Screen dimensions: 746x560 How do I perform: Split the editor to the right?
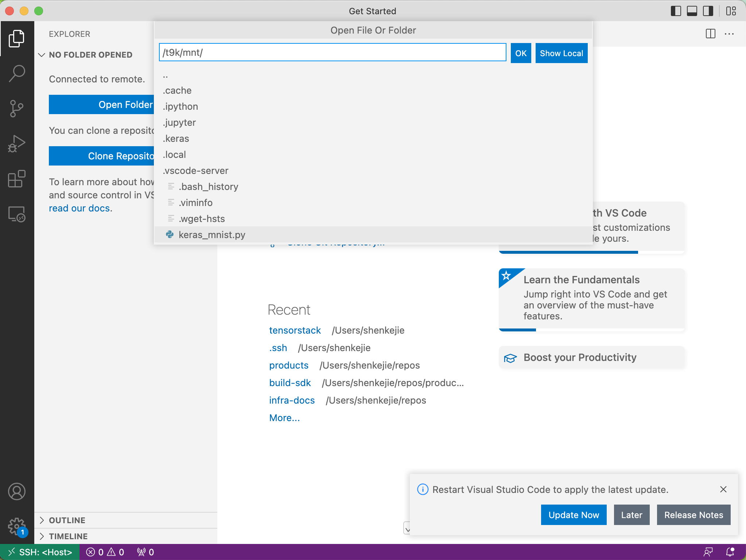[710, 34]
